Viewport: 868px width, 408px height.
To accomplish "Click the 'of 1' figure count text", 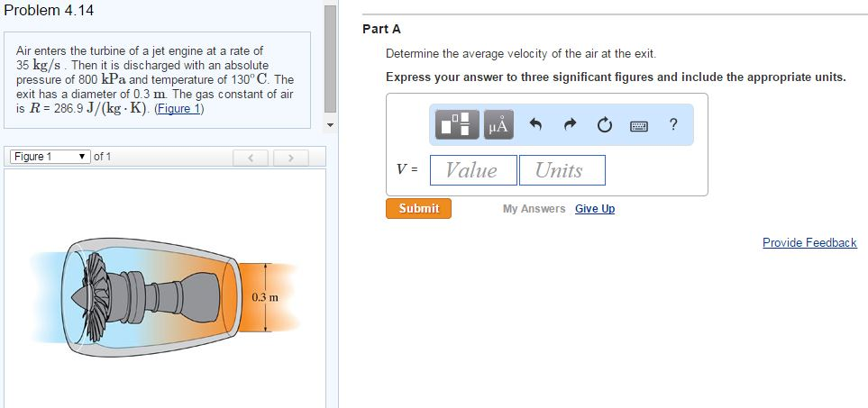I will coord(103,157).
